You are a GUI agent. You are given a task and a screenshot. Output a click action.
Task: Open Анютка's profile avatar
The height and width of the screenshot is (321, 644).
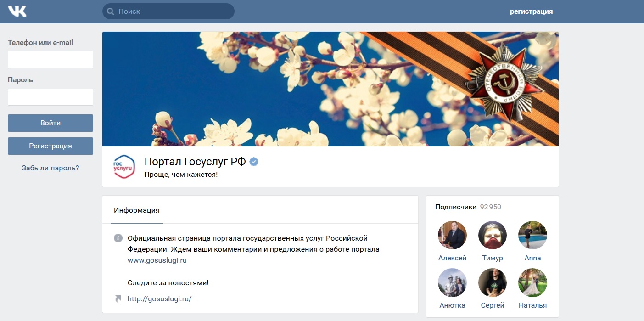click(452, 282)
